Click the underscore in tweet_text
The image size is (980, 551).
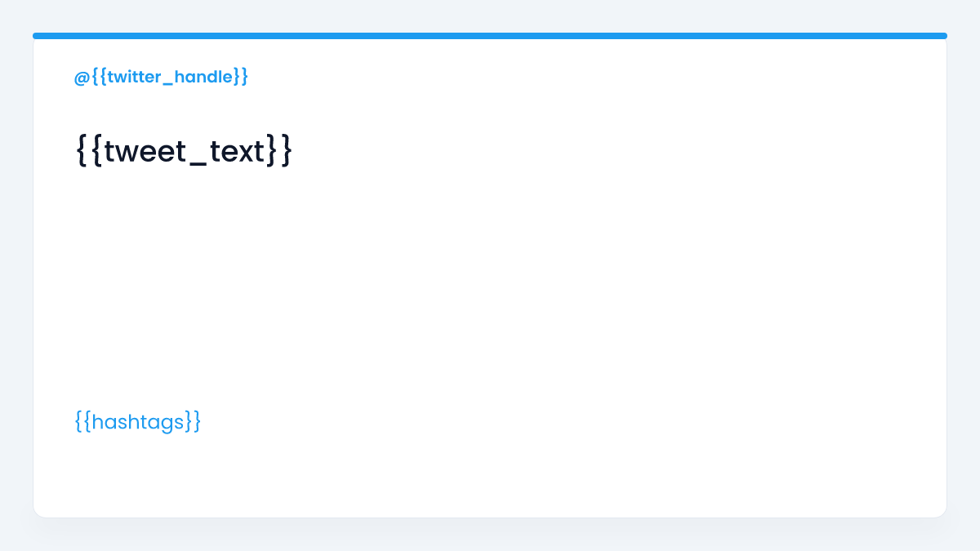[198, 165]
